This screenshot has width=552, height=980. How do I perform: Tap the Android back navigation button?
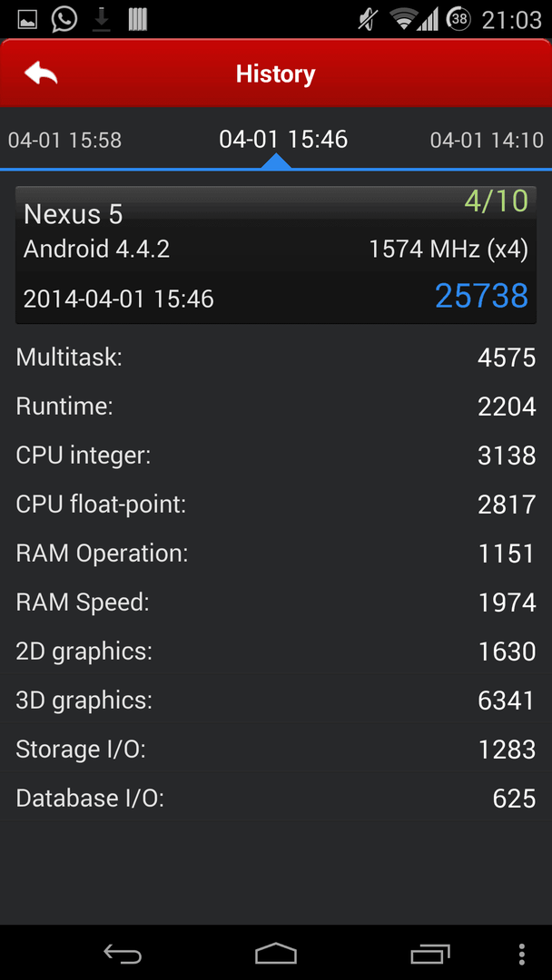pyautogui.click(x=123, y=954)
